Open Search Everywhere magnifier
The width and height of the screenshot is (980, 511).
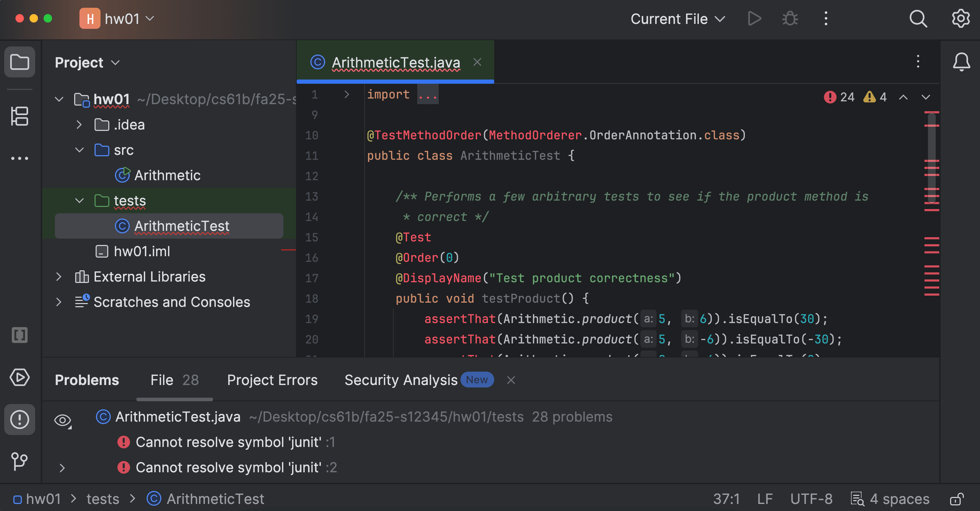(x=918, y=19)
